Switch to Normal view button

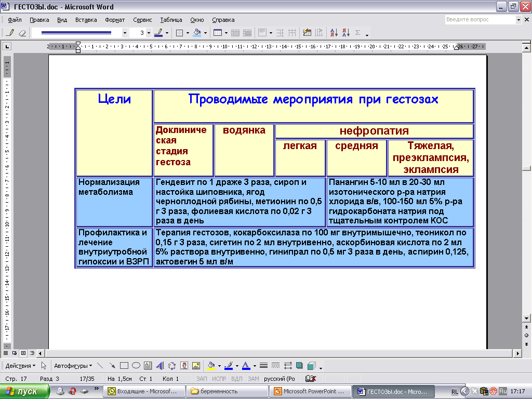[x=6, y=353]
